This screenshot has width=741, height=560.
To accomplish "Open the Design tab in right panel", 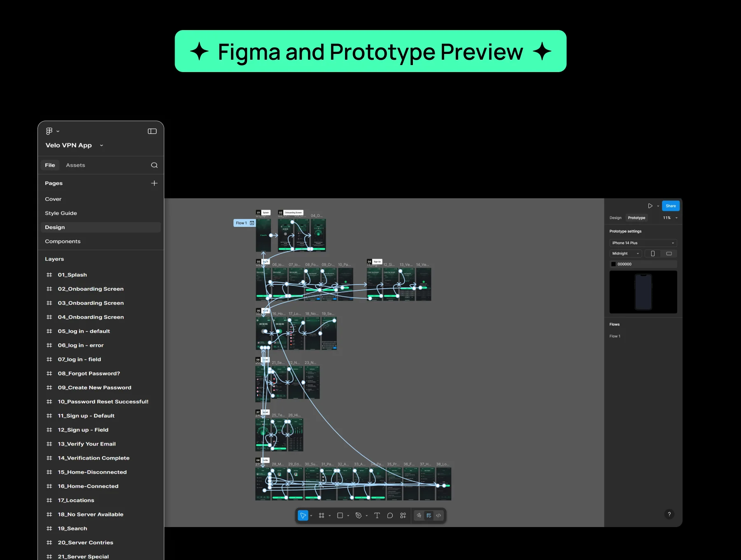I will click(615, 218).
